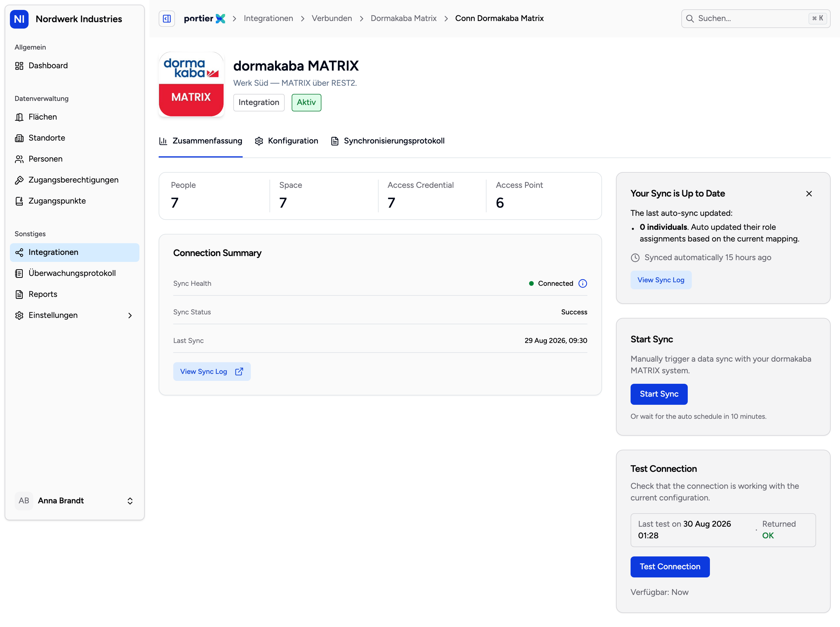840x627 pixels.
Task: Click the Nordwerk Industries organization name
Action: coord(79,19)
